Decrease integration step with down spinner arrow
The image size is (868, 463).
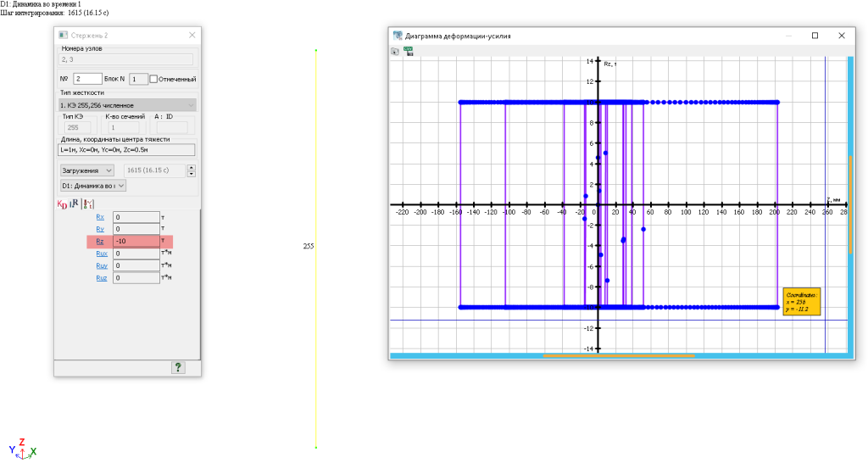click(191, 174)
